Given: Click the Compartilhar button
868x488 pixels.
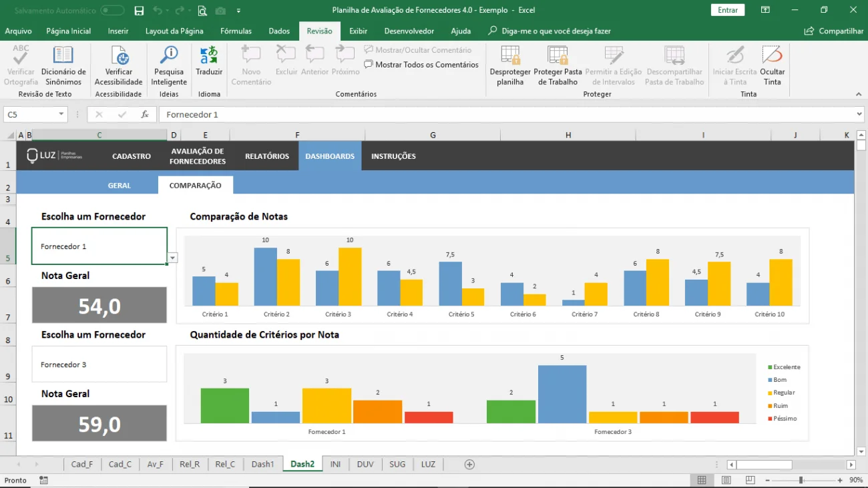Looking at the screenshot, I should (834, 31).
